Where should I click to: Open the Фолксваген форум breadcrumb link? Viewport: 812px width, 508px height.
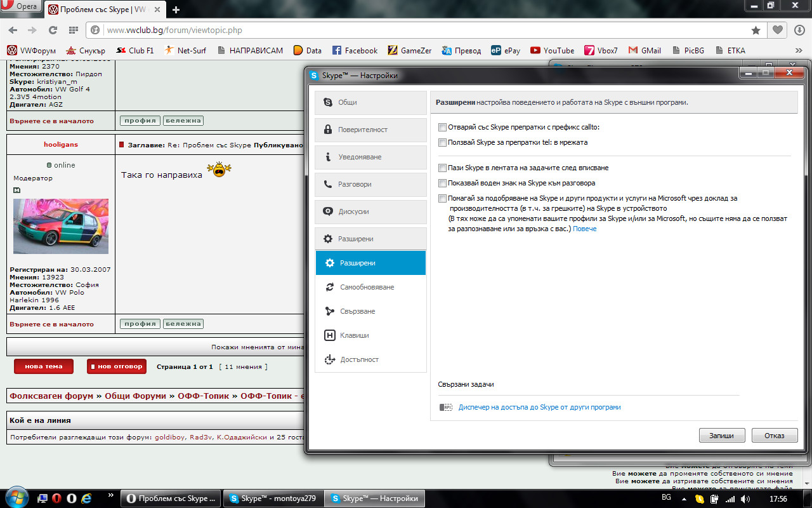51,396
